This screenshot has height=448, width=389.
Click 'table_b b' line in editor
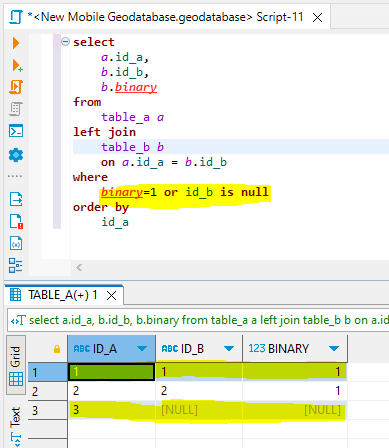coord(132,147)
